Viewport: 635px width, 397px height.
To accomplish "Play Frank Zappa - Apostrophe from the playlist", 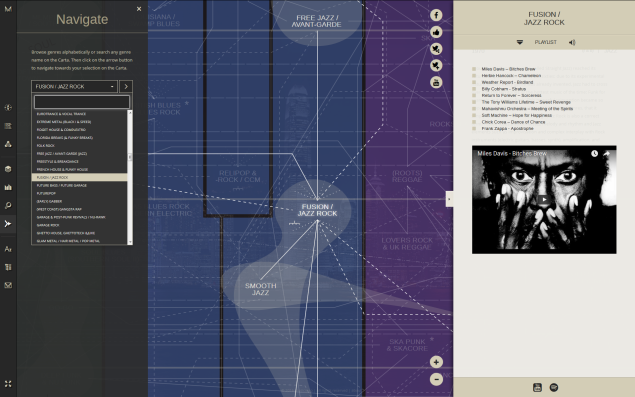I will click(507, 128).
